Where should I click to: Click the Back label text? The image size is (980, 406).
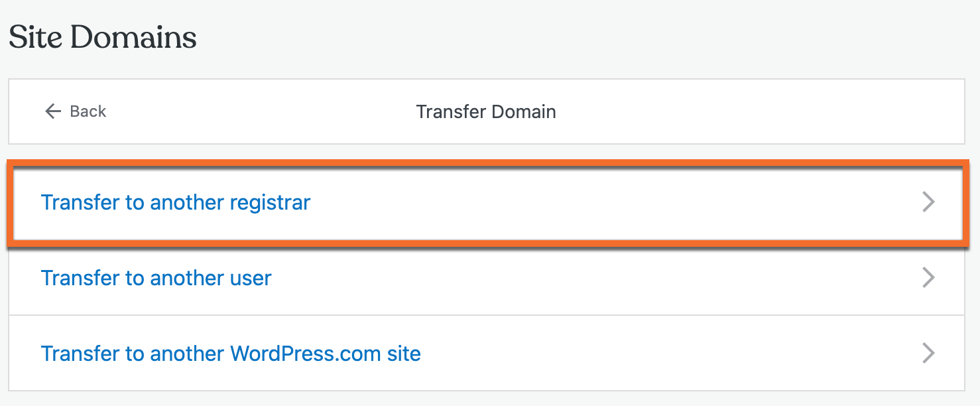[x=88, y=111]
